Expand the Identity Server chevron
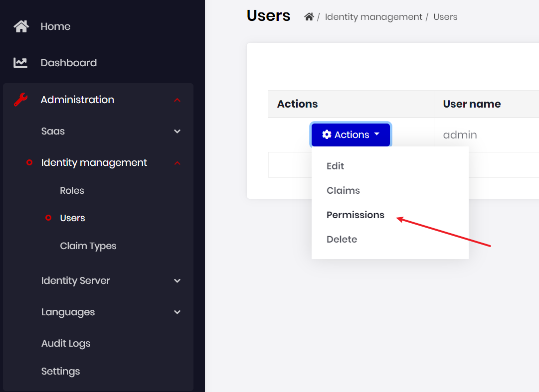This screenshot has width=539, height=392. 177,281
